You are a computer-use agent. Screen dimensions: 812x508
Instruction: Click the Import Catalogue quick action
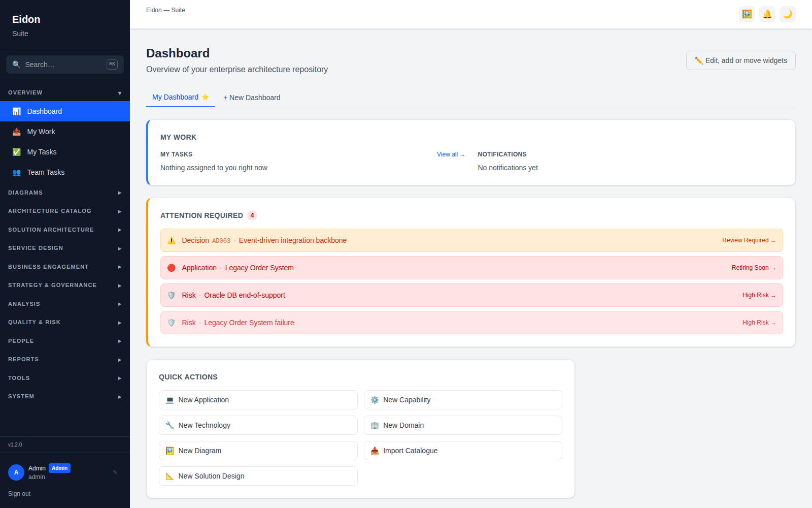point(463,451)
